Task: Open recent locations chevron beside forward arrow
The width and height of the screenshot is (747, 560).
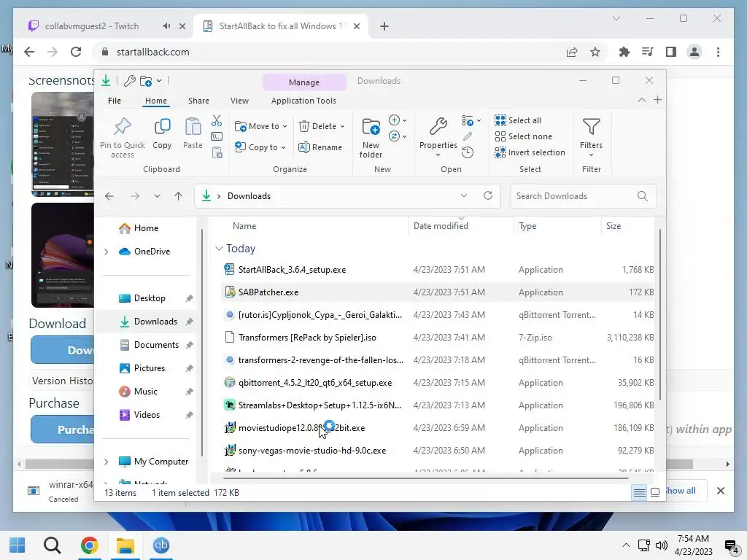Action: [157, 196]
